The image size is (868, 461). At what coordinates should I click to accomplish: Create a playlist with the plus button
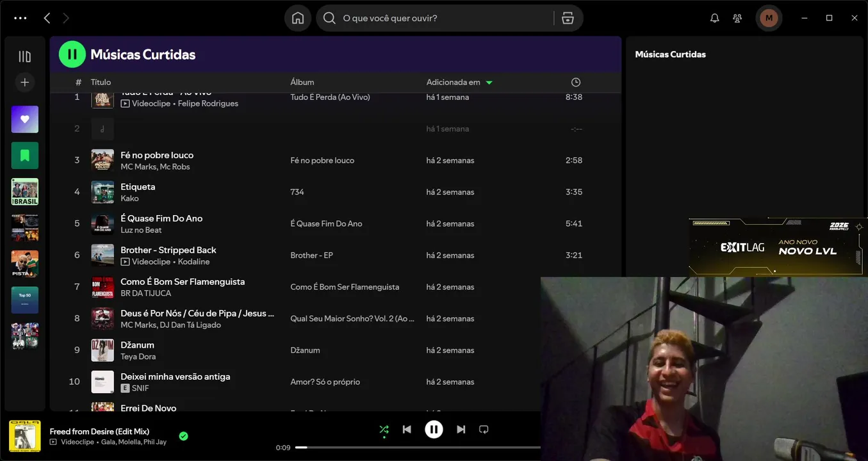[25, 82]
